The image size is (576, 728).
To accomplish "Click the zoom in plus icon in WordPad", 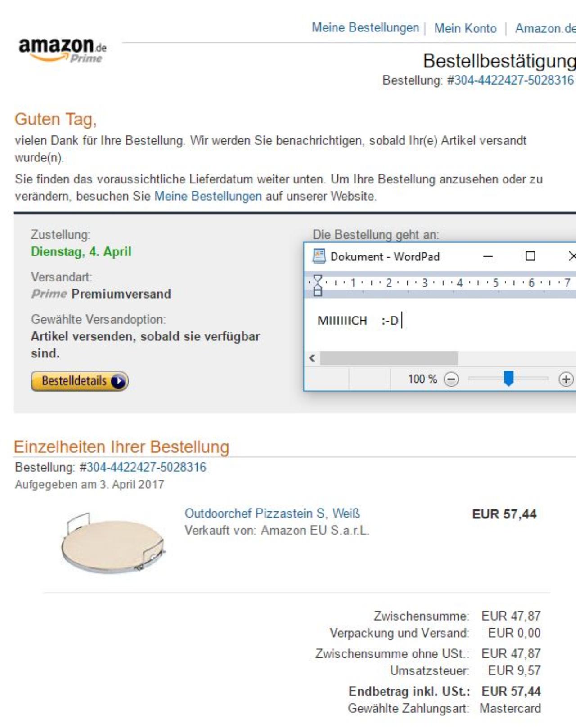I will click(x=566, y=380).
